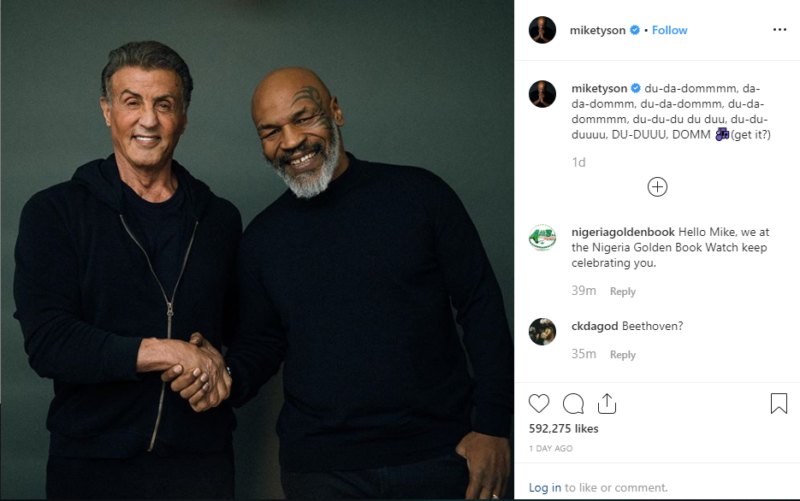Share the post via share icon
Screen dimensions: 800x501
tap(606, 403)
